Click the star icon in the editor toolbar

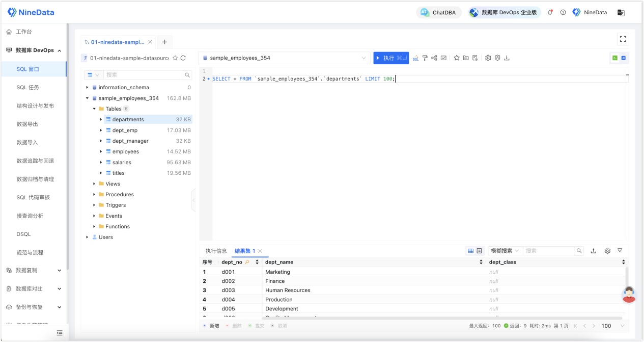coord(457,58)
